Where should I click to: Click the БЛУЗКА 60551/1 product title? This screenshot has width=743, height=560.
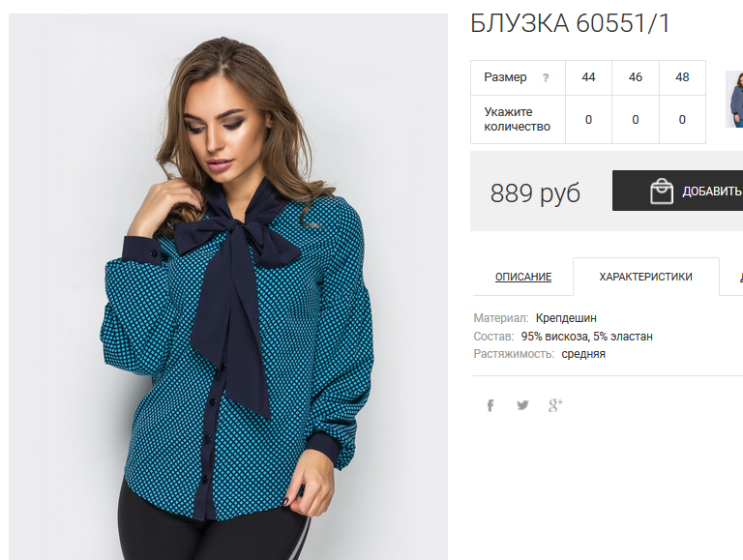point(570,23)
